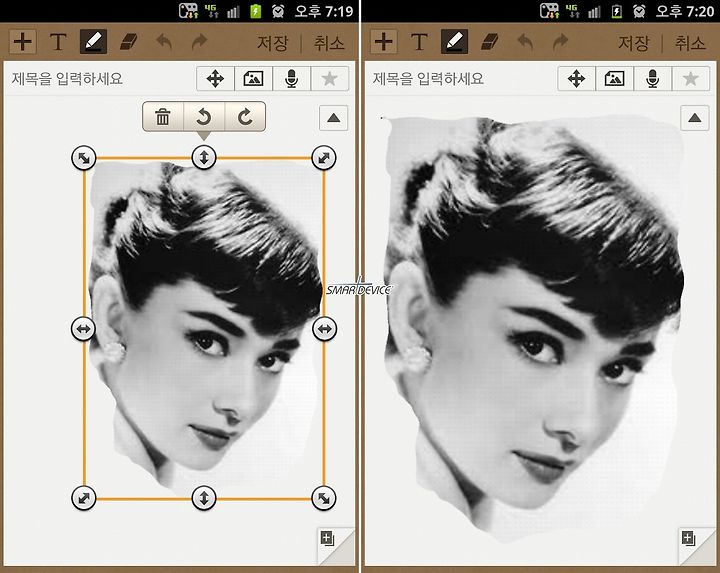The image size is (720, 573).
Task: Tap the microphone voice memo icon in left screen
Action: 292,79
